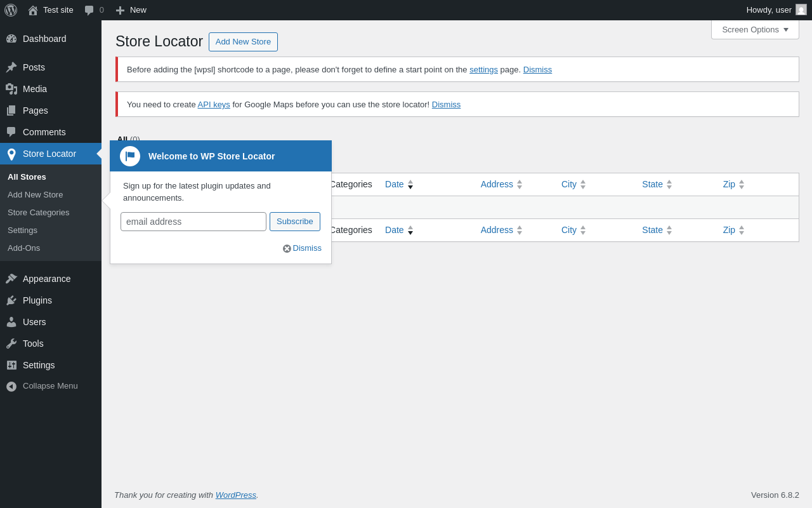
Task: Click the Version 6.8.2 text
Action: tap(775, 495)
